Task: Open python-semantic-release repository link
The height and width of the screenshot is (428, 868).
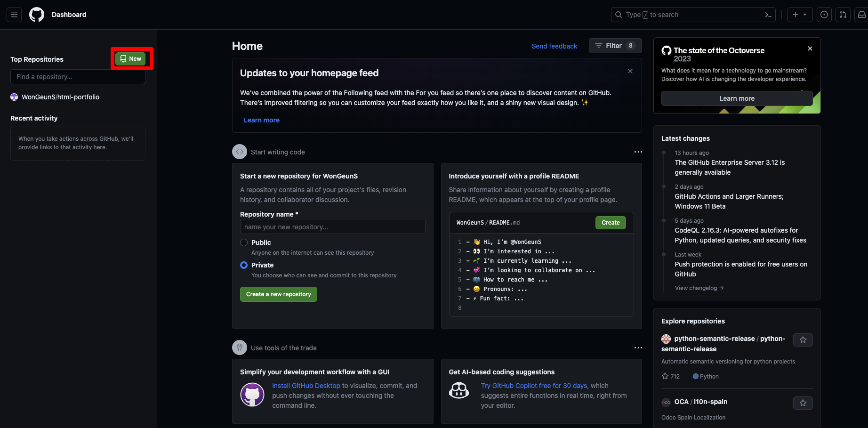Action: (723, 344)
